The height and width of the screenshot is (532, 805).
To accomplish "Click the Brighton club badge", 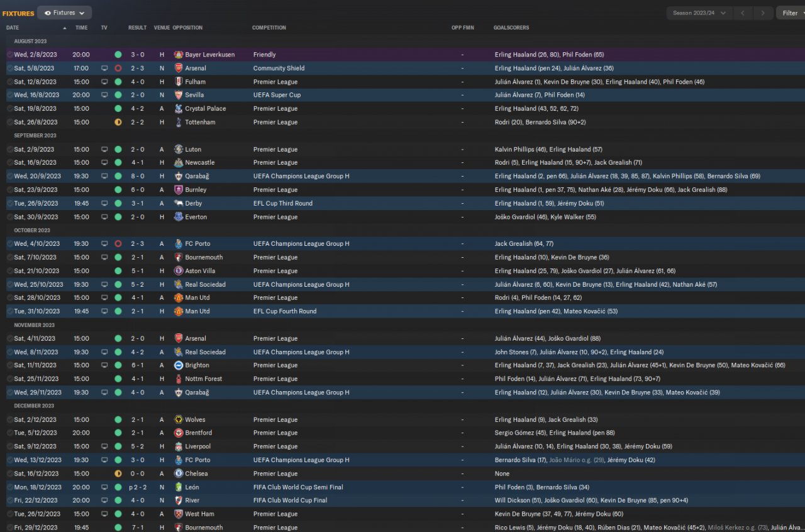I will tap(179, 365).
